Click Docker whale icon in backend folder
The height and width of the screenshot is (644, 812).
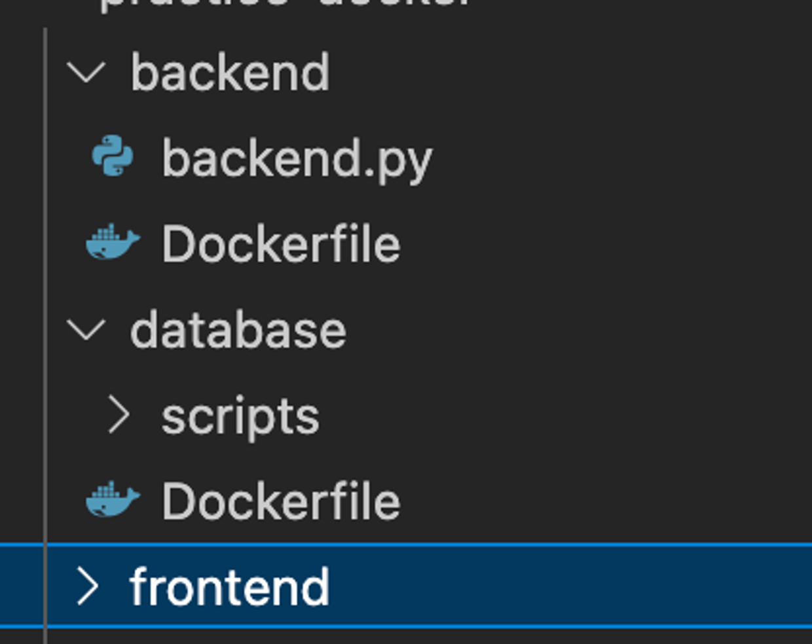tap(113, 243)
